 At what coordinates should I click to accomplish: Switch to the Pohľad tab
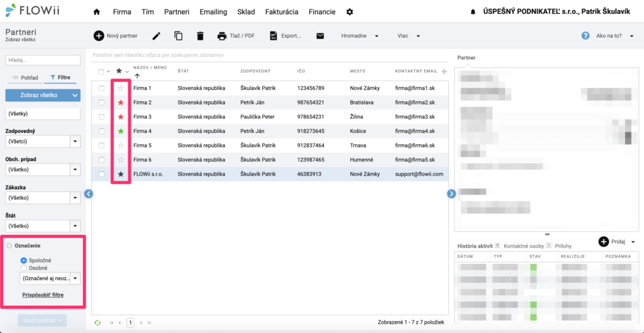pyautogui.click(x=25, y=77)
